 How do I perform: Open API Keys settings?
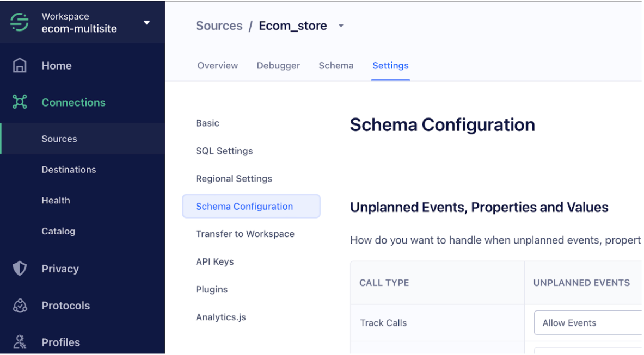[x=215, y=261]
